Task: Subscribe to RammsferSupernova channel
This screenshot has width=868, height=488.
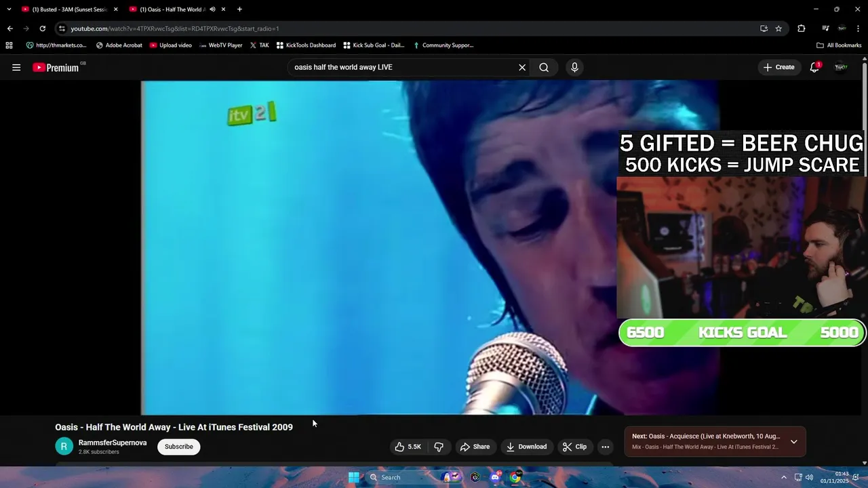Action: [179, 447]
